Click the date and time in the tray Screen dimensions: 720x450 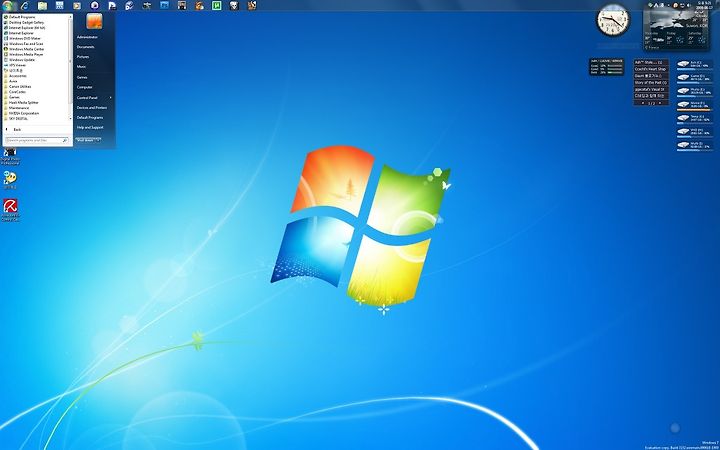click(704, 5)
